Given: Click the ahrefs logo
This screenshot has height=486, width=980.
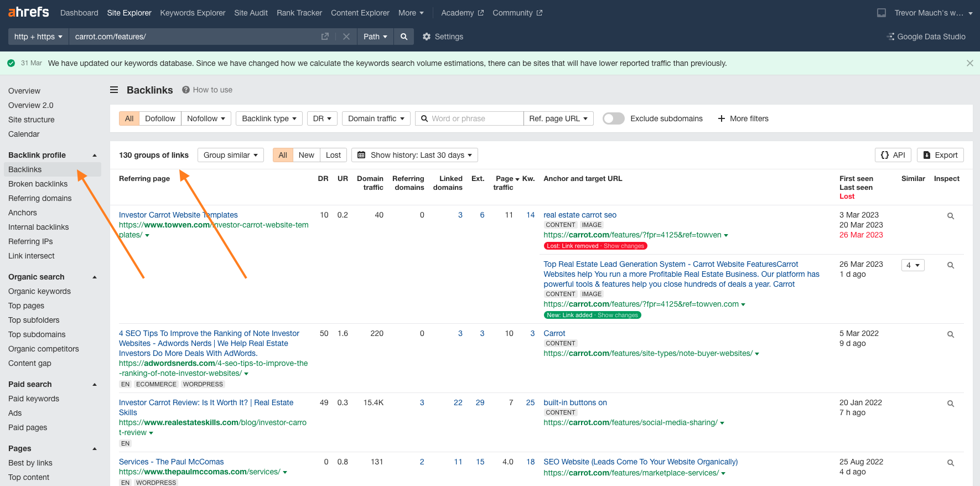Looking at the screenshot, I should coord(28,12).
